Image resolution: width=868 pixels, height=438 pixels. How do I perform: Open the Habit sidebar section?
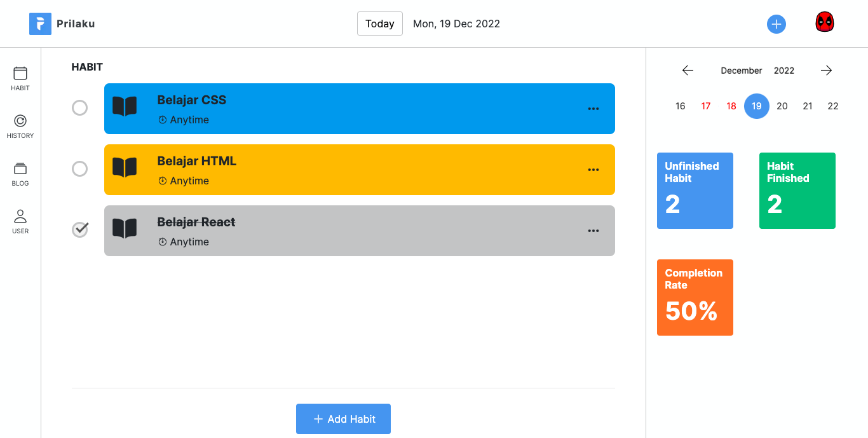[20, 79]
